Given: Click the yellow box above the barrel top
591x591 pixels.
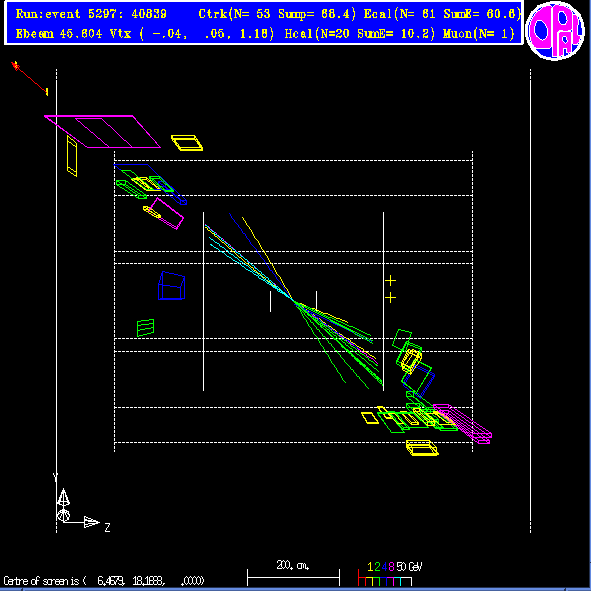Looking at the screenshot, I should [187, 143].
